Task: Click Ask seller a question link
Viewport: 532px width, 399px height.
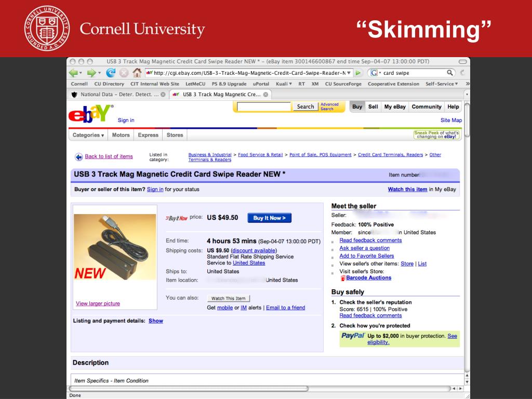Action: (364, 248)
